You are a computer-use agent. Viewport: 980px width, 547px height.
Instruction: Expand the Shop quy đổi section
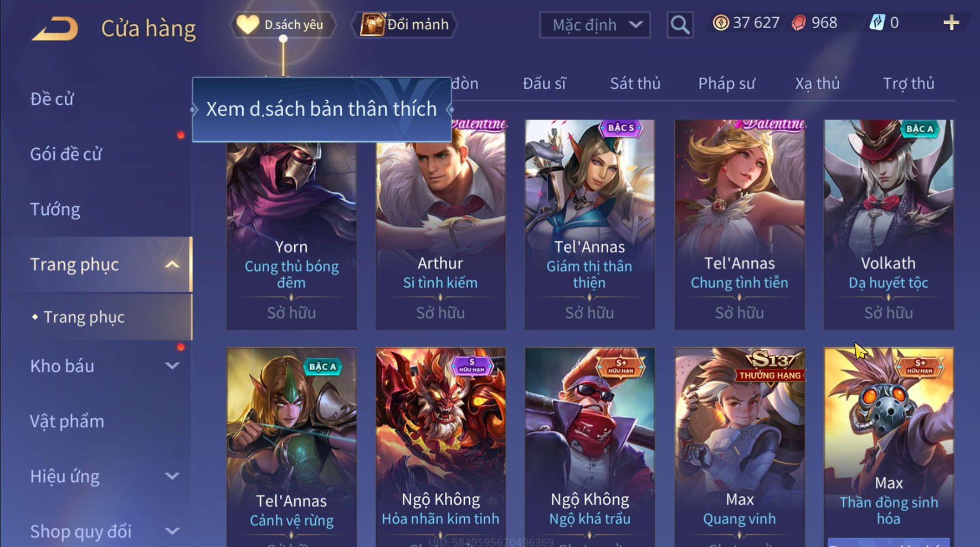click(172, 531)
